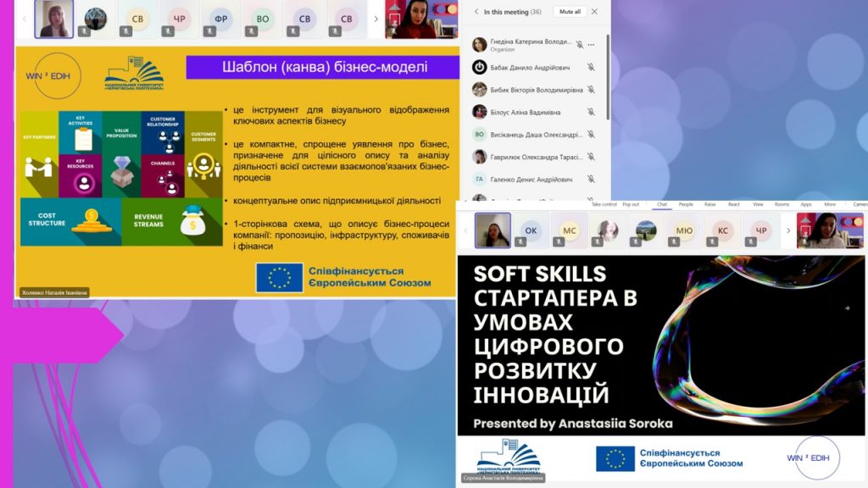Select active speaker video tile in lower meeting

[492, 230]
